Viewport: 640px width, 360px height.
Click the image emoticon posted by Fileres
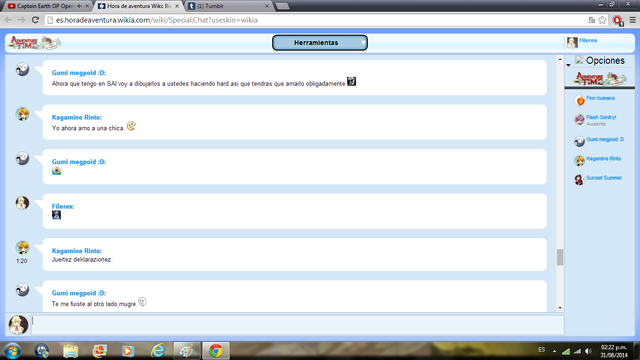coord(56,215)
